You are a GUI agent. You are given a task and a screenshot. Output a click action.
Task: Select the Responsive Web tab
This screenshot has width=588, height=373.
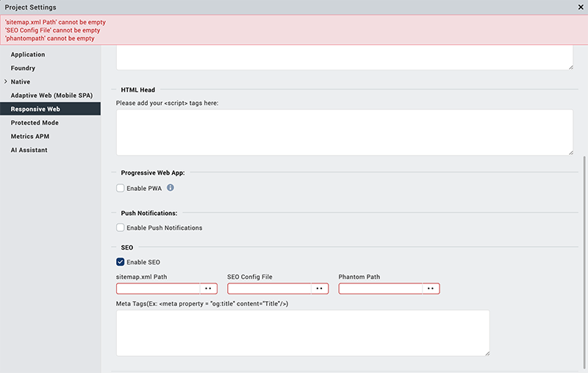click(35, 109)
